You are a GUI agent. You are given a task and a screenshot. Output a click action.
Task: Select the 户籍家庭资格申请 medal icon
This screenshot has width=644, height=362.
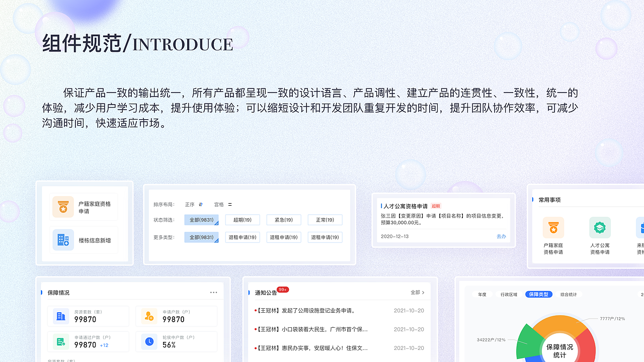coord(63,206)
